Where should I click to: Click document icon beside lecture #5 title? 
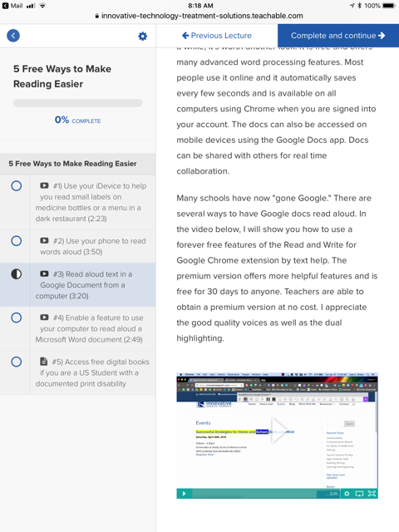(44, 362)
